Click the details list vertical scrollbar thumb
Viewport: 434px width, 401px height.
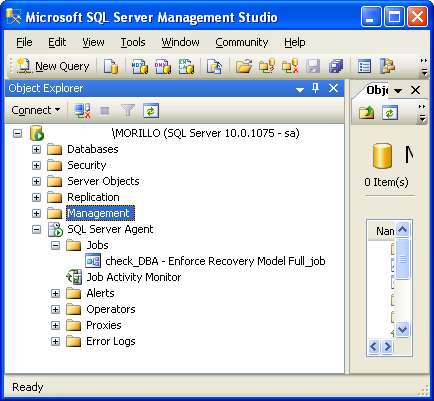(x=403, y=259)
